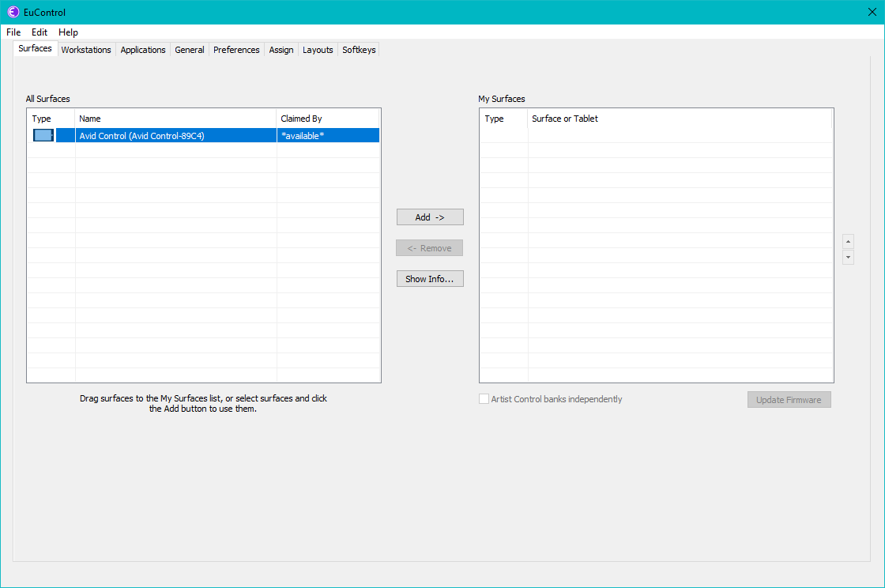
Task: Close the EuControl window
Action: [x=872, y=12]
